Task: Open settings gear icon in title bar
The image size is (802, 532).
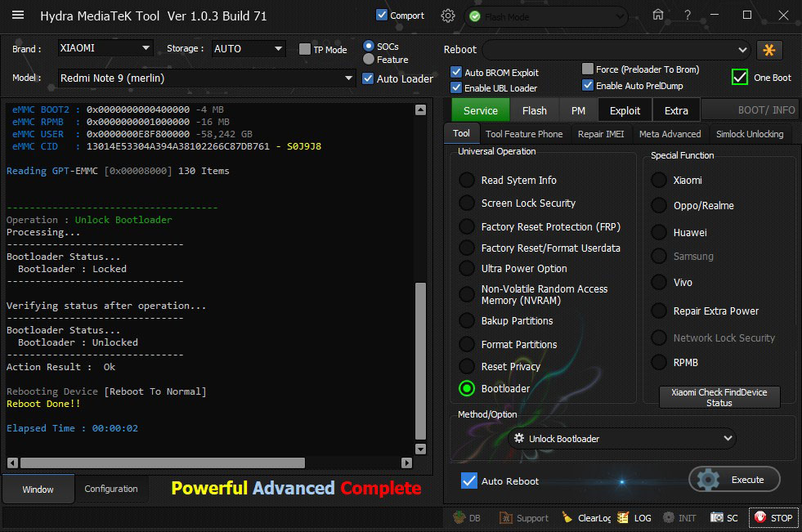Action: [448, 16]
